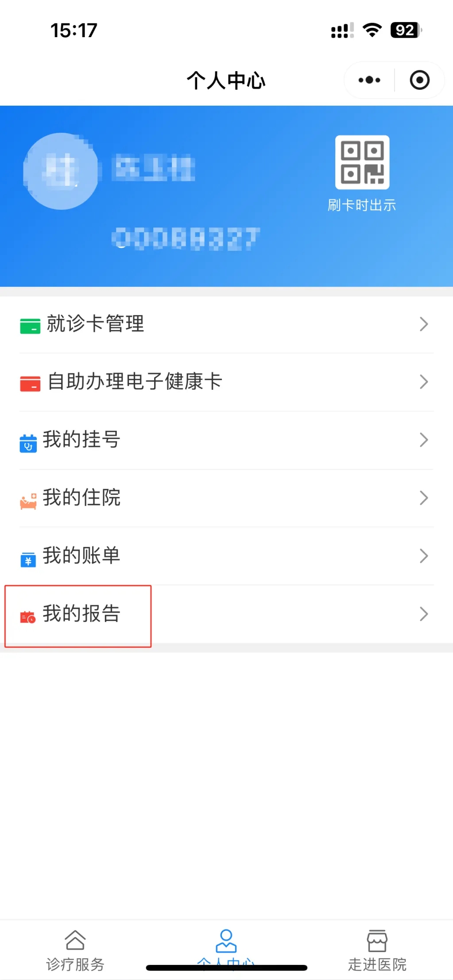Tap the blurred profile avatar
Screen dimensions: 453x980
(61, 171)
